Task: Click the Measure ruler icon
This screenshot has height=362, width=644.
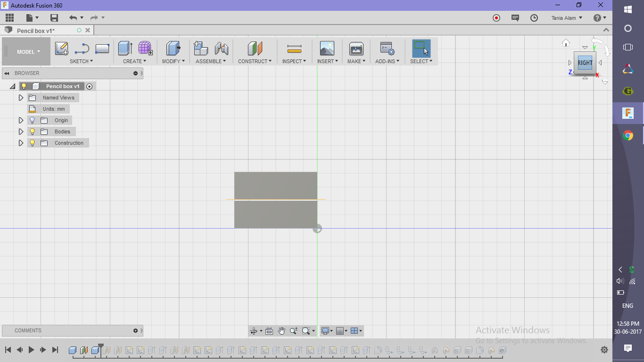Action: 294,49
